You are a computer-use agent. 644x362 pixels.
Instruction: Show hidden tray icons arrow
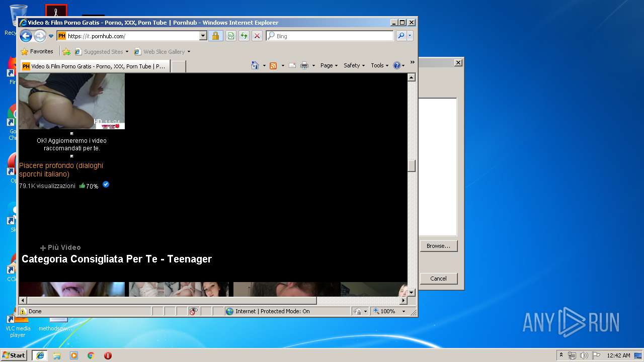pyautogui.click(x=561, y=355)
